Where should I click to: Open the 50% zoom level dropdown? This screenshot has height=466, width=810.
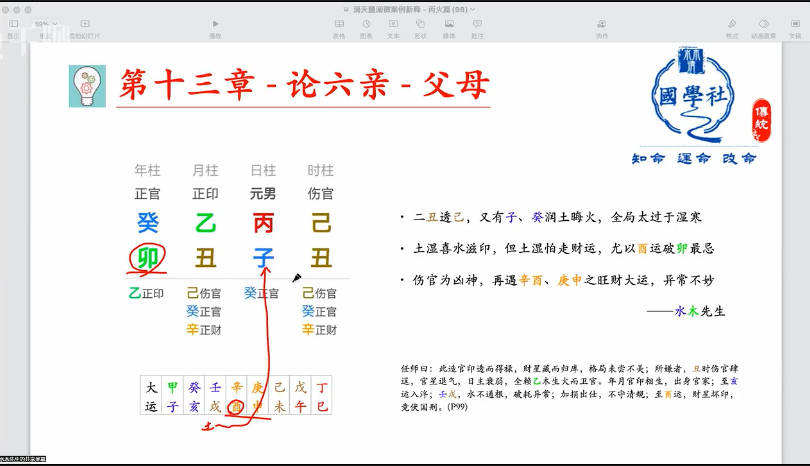click(45, 23)
